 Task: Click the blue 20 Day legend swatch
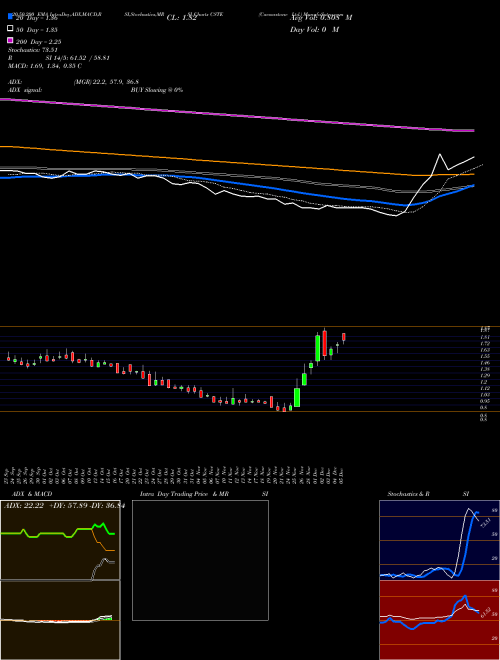click(x=10, y=16)
